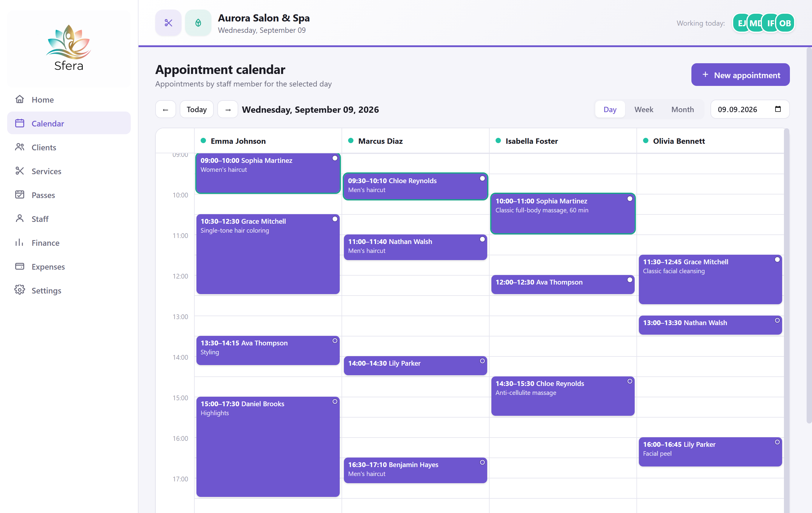The height and width of the screenshot is (513, 812).
Task: Switch to Month view tab
Action: point(682,109)
